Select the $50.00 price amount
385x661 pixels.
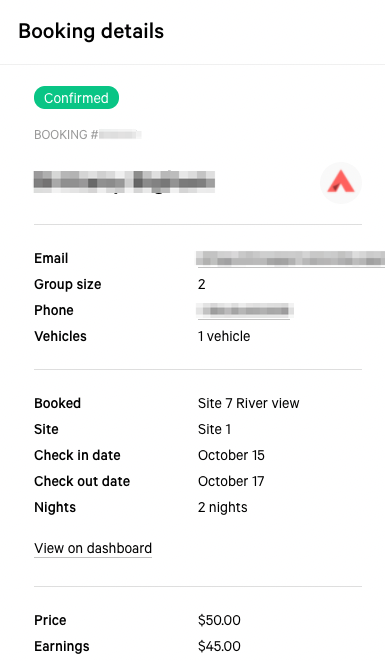[x=219, y=621]
